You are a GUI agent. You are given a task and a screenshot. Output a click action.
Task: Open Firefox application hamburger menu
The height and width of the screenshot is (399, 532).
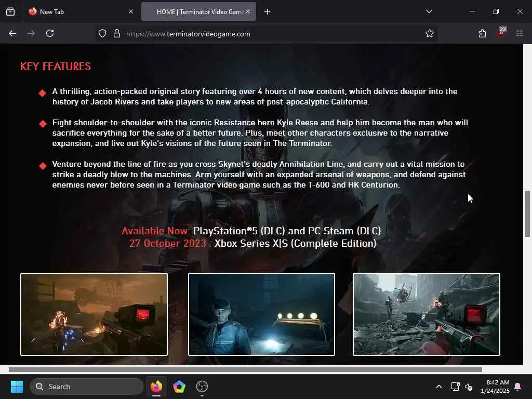520,33
